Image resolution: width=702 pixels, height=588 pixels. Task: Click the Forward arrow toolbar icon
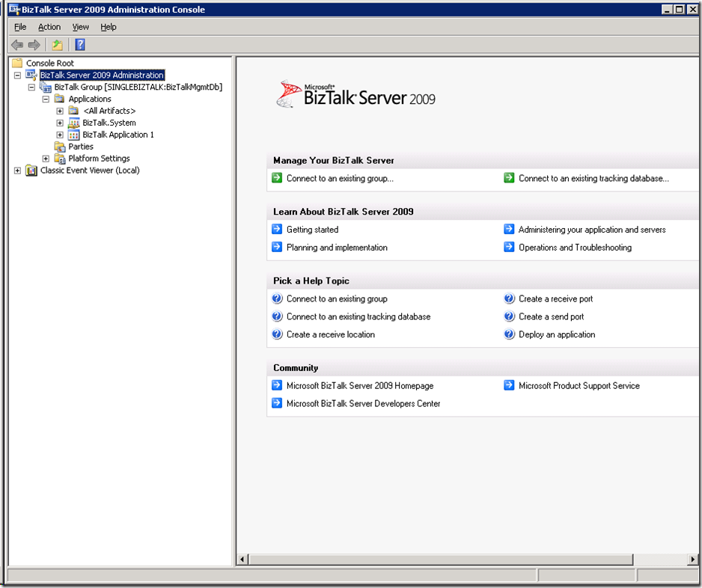pos(34,45)
